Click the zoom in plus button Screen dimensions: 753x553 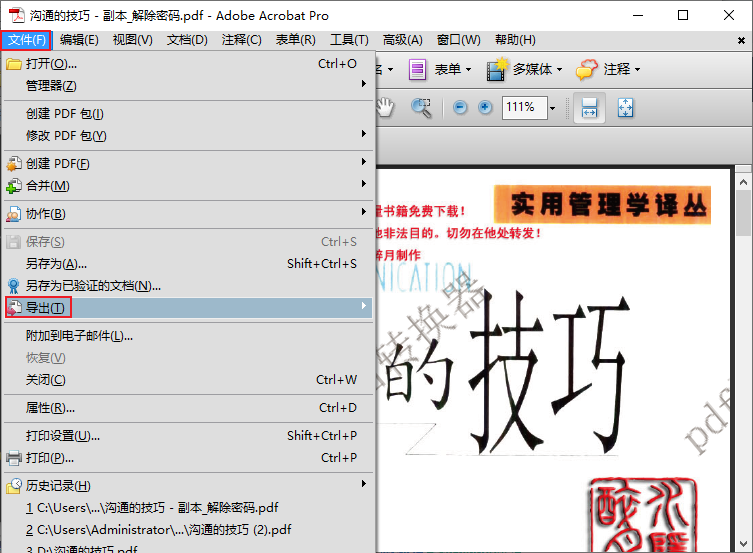(485, 108)
